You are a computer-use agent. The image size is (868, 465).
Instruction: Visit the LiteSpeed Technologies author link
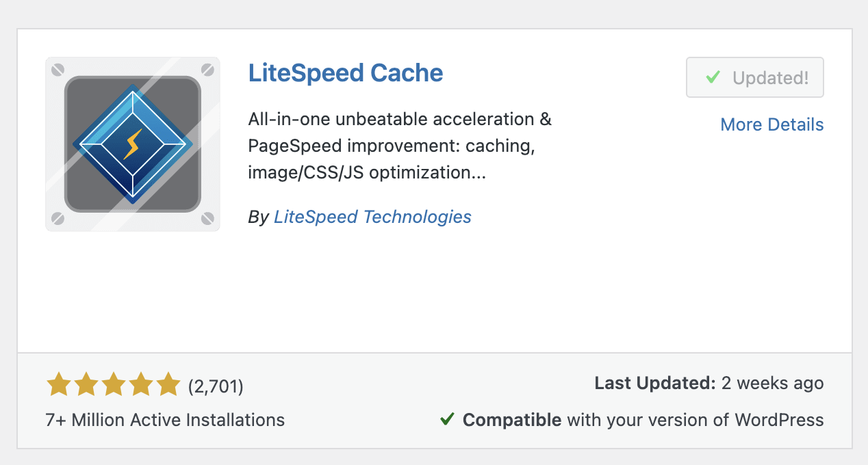pos(372,217)
